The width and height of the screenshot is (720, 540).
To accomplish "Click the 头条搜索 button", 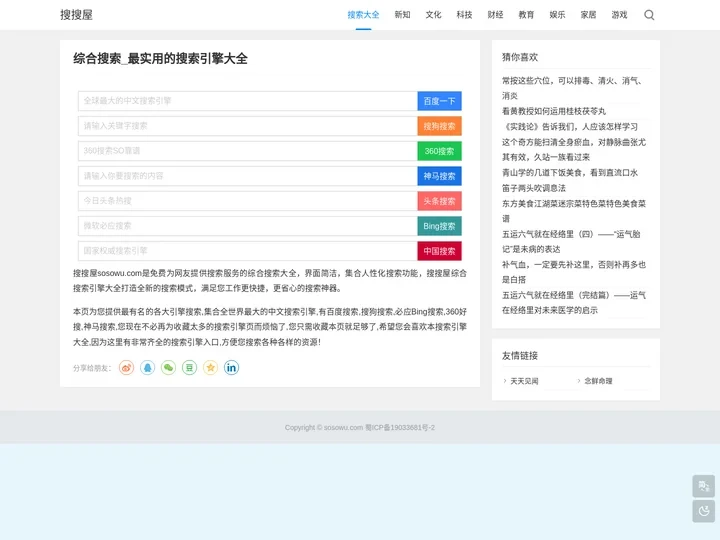I will pos(439,201).
